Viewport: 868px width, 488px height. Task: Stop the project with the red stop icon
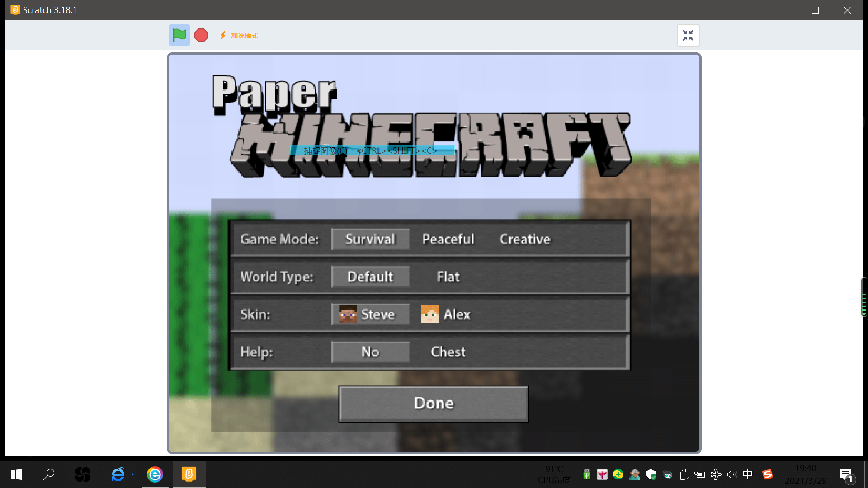(201, 35)
